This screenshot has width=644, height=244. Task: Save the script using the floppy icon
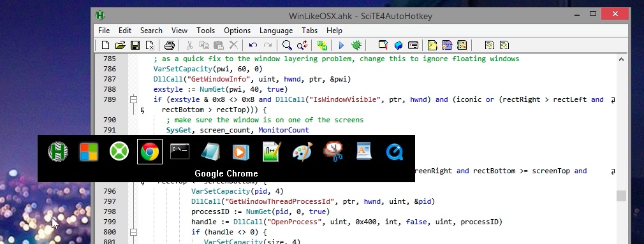tap(135, 45)
